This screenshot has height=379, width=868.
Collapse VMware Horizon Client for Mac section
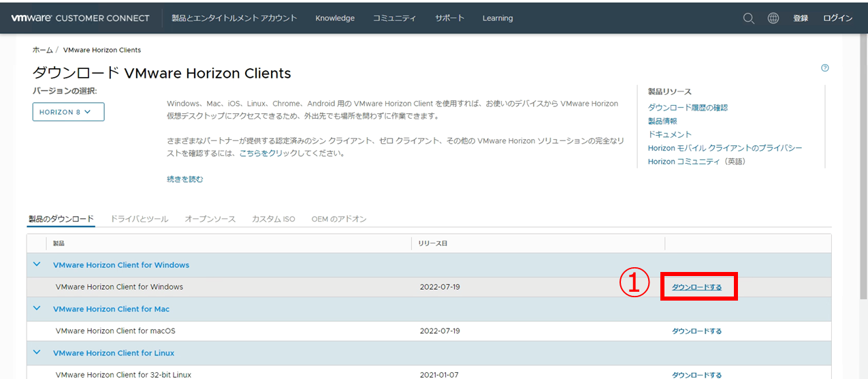37,309
